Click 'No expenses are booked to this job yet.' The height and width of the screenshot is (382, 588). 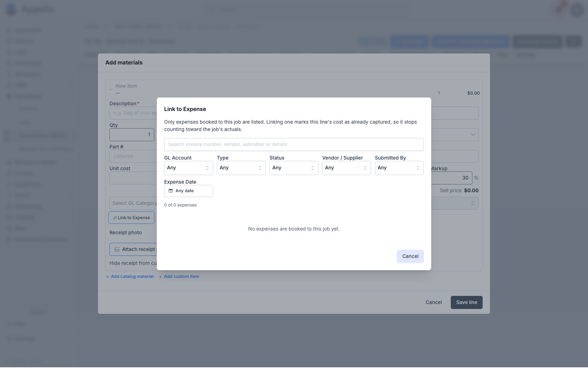pyautogui.click(x=294, y=229)
